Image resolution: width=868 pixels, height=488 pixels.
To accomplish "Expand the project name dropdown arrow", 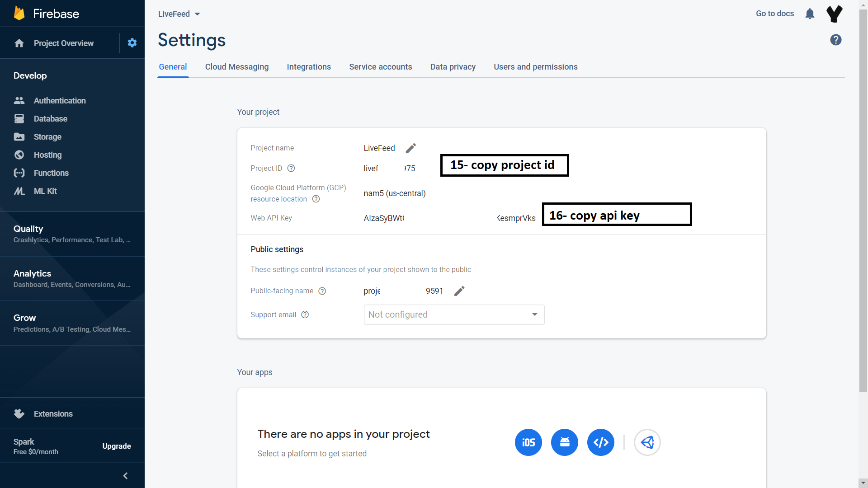I will [198, 14].
